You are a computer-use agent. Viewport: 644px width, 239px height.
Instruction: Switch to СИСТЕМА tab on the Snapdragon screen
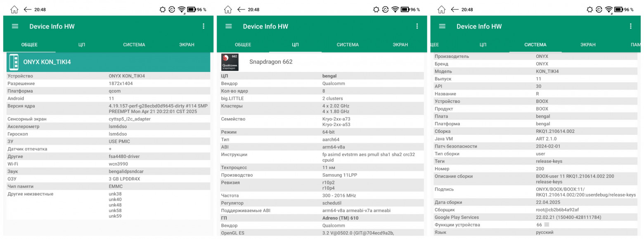[348, 45]
